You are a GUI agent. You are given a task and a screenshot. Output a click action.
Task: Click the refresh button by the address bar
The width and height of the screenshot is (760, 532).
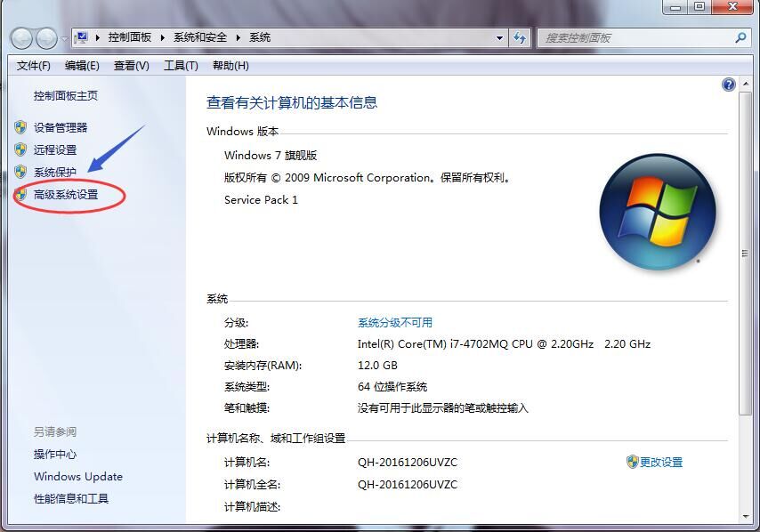pos(520,37)
